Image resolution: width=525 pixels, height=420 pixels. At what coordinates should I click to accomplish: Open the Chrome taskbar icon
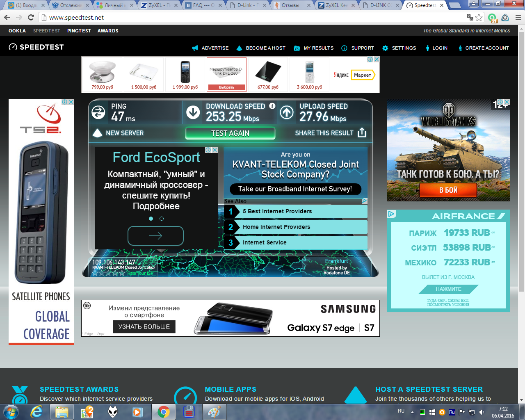coord(163,412)
